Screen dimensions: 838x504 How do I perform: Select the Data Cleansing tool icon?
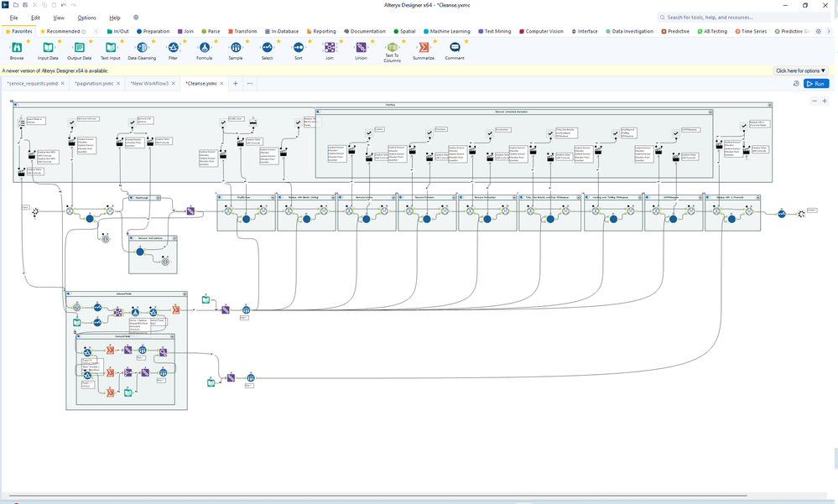pos(142,49)
